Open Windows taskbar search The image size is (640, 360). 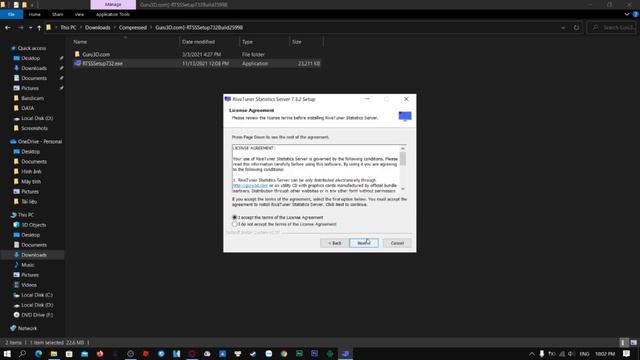click(22, 354)
